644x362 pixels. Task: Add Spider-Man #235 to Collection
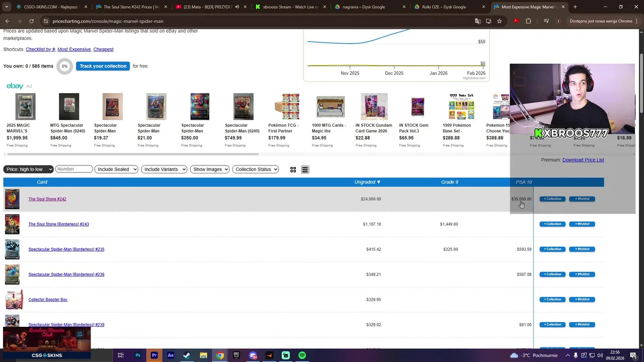(552, 249)
